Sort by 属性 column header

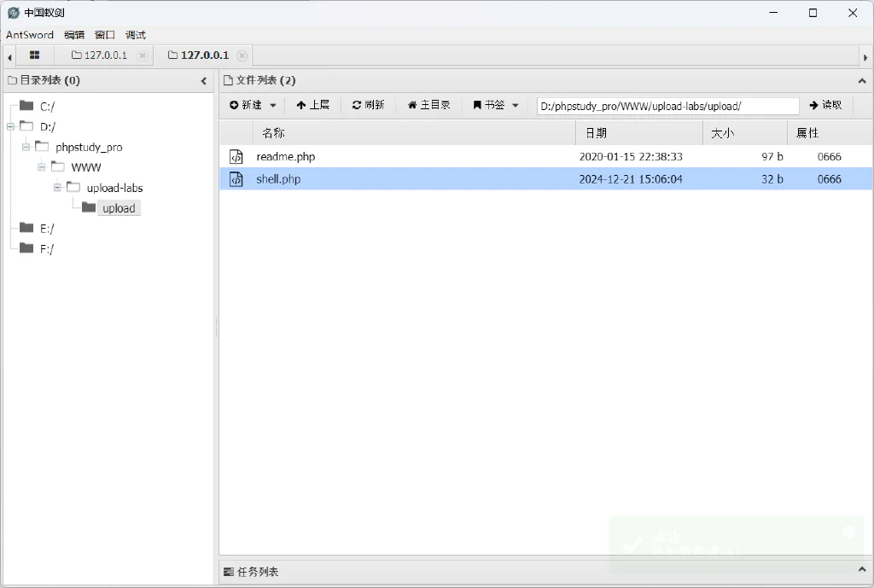click(x=830, y=133)
